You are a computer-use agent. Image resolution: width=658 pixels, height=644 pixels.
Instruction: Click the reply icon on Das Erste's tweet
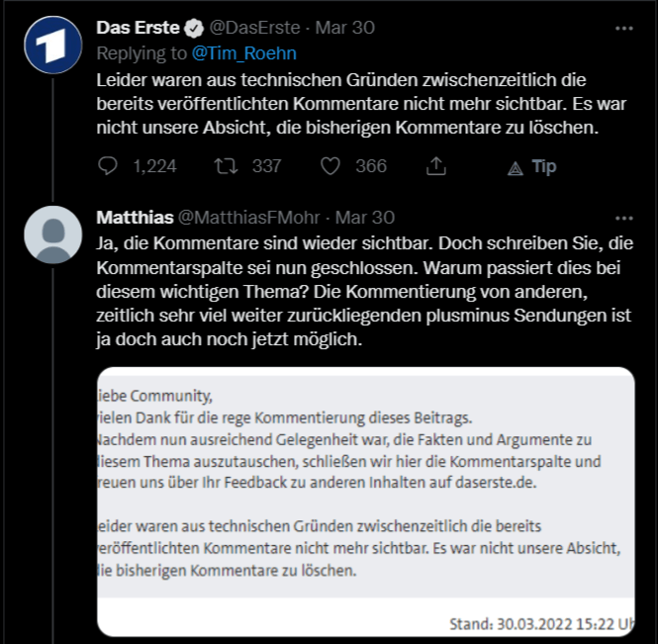(x=108, y=166)
